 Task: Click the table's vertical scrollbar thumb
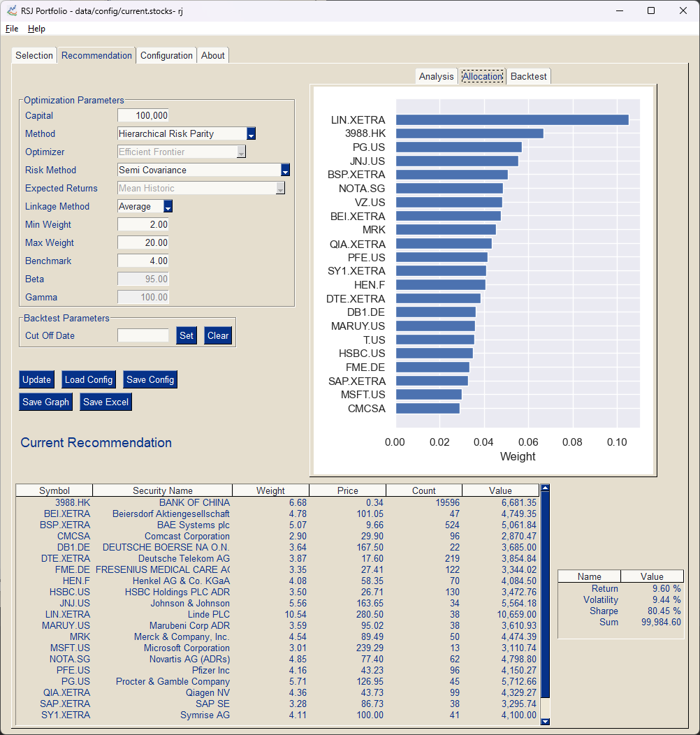(546, 595)
